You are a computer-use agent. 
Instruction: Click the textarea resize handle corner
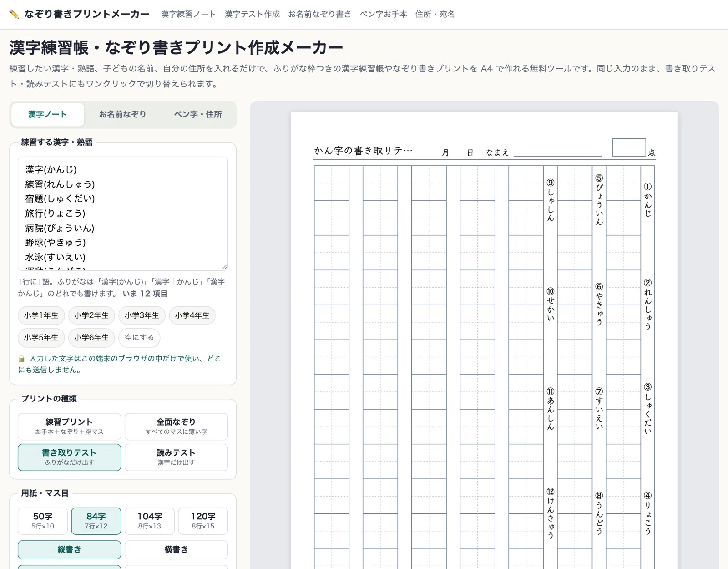224,267
